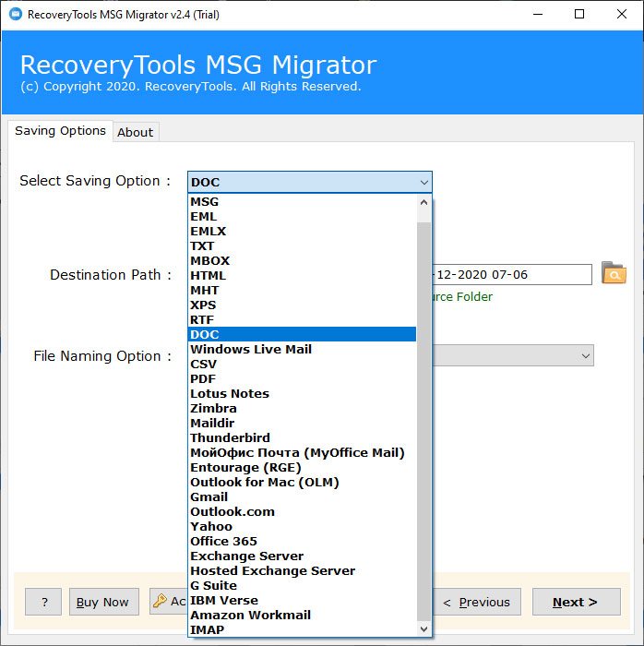Image resolution: width=644 pixels, height=646 pixels.
Task: Select the EMLX format option
Action: click(302, 231)
